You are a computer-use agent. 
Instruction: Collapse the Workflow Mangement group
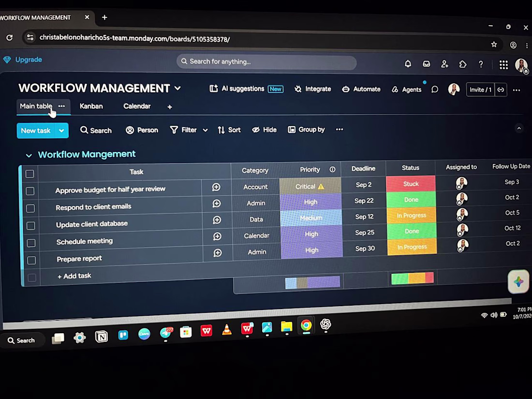pyautogui.click(x=29, y=155)
